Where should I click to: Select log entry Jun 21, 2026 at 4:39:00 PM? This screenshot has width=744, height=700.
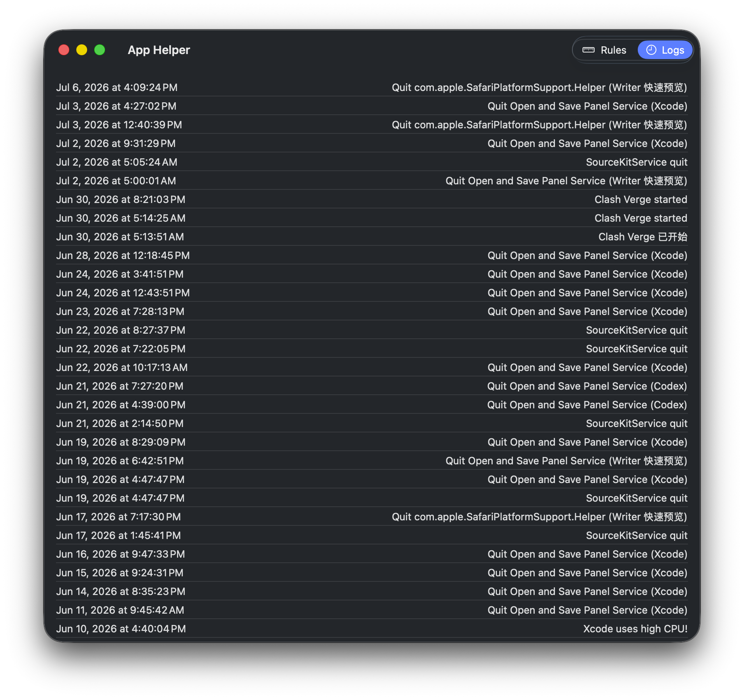pyautogui.click(x=372, y=405)
